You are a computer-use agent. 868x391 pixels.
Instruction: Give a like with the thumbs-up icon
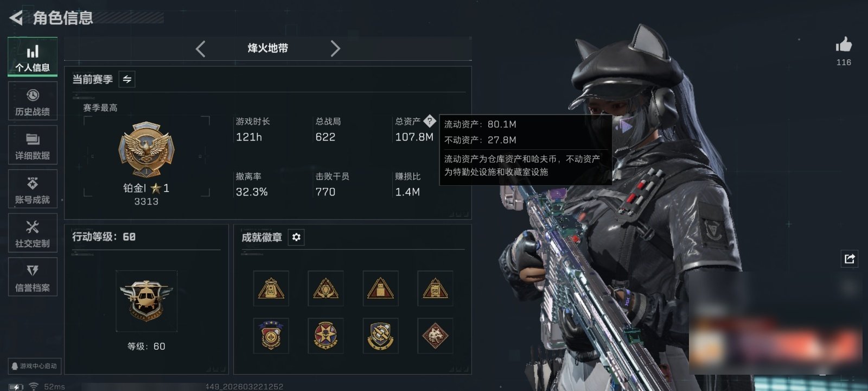pyautogui.click(x=844, y=45)
